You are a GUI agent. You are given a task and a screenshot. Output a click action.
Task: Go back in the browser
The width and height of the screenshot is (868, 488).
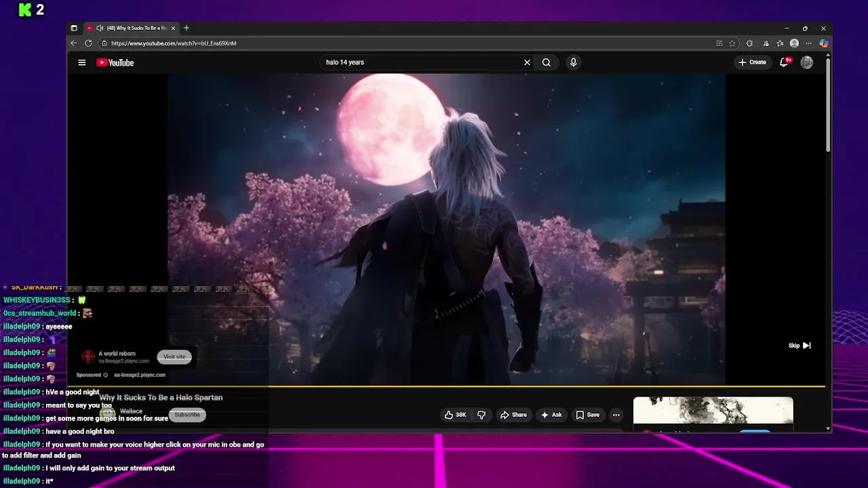pos(74,43)
